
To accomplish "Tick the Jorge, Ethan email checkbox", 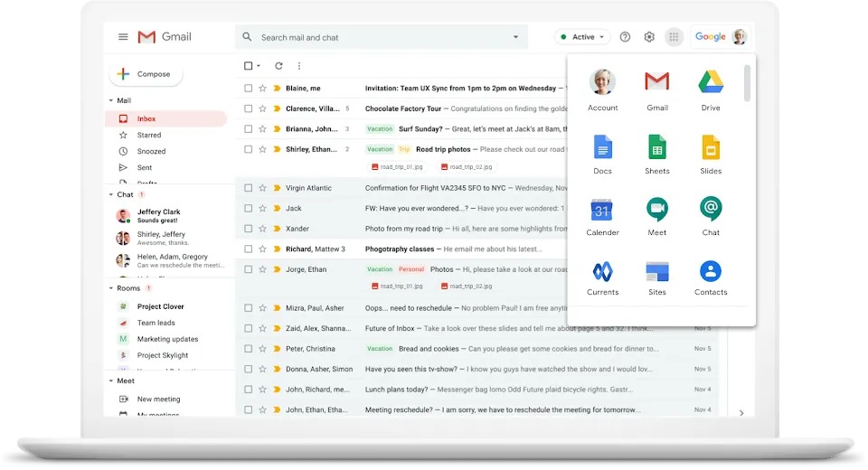I will click(x=248, y=269).
